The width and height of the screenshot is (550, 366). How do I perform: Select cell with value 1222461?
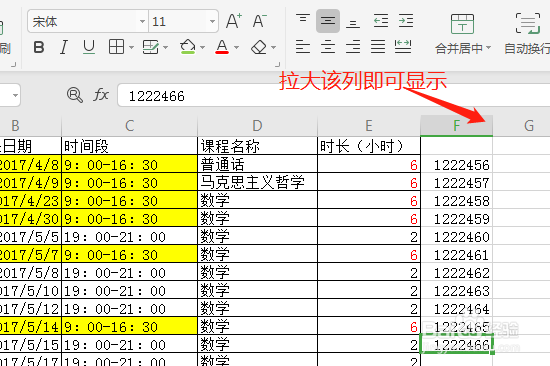click(457, 254)
